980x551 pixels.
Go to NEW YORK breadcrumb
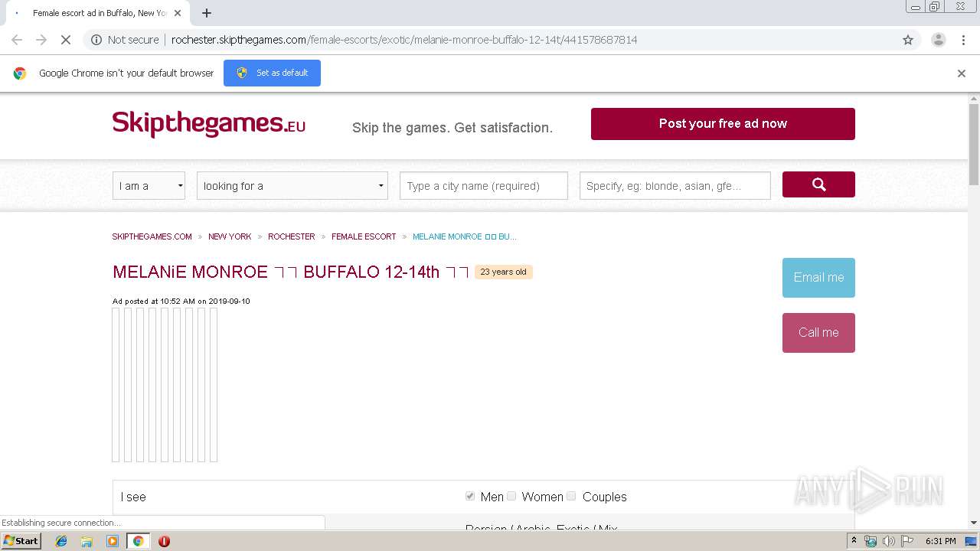point(230,236)
